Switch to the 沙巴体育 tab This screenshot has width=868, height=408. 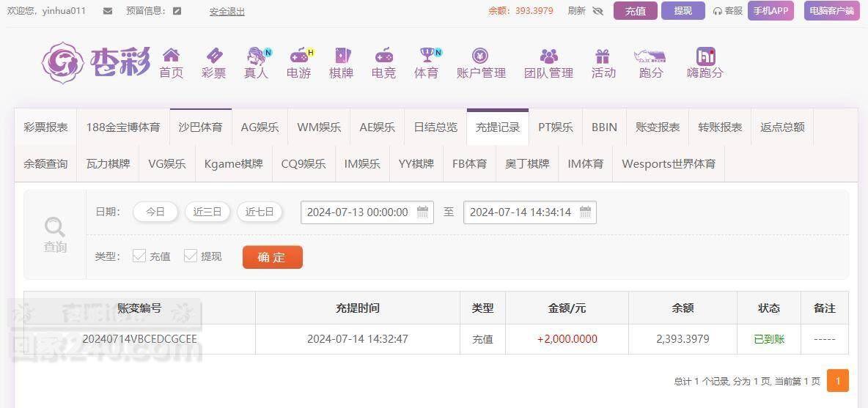[x=200, y=127]
